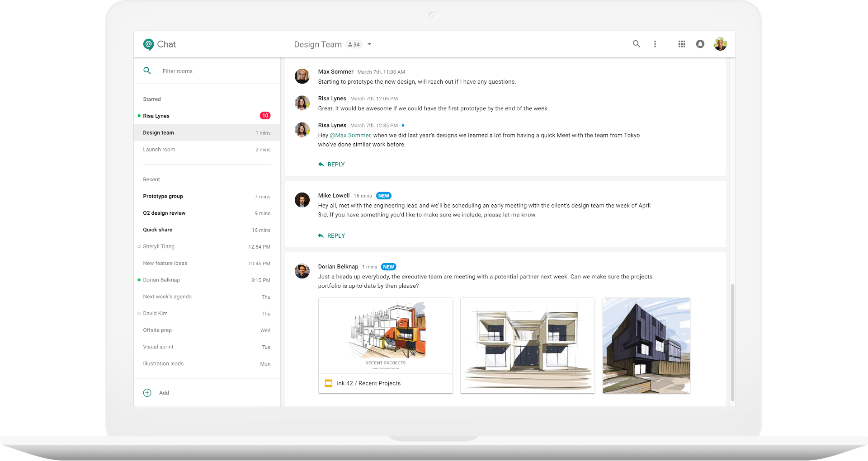
Task: Click the unread badge 10 on Risa Lynes
Action: point(265,116)
